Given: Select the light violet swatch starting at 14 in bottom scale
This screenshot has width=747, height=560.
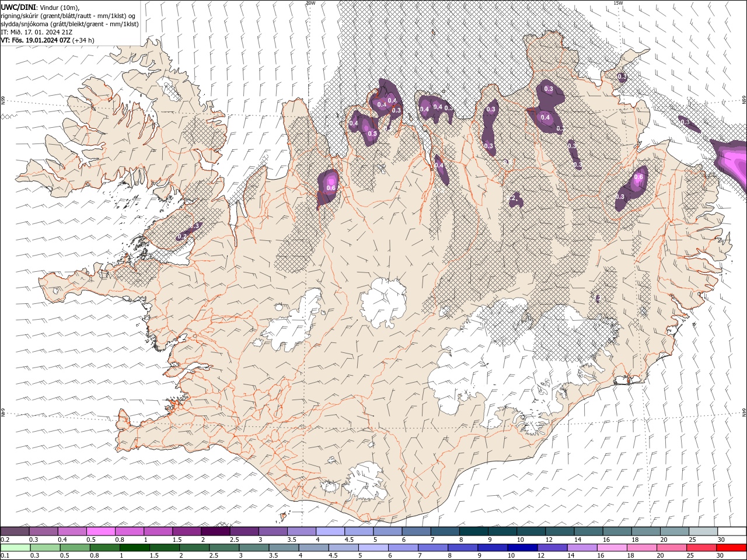Looking at the screenshot, I should coord(582,548).
